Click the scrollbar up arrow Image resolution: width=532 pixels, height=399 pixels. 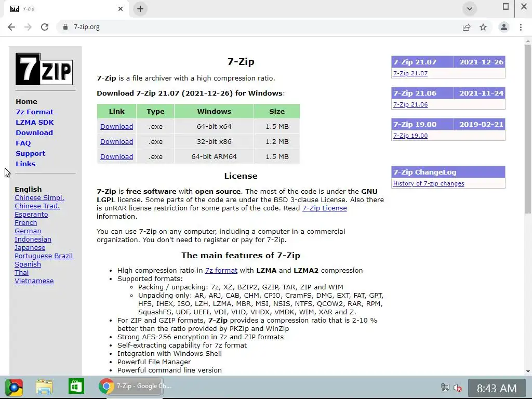pyautogui.click(x=528, y=41)
